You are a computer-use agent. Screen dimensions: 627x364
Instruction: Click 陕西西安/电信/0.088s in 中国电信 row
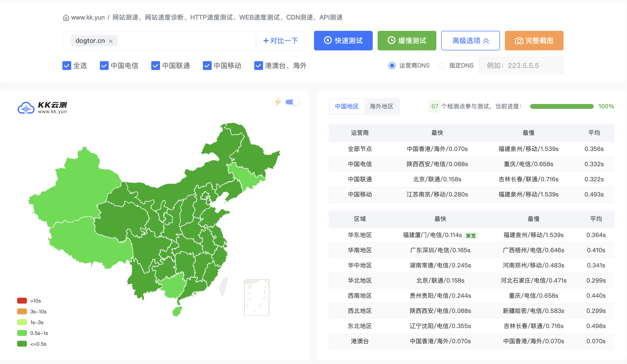(437, 164)
